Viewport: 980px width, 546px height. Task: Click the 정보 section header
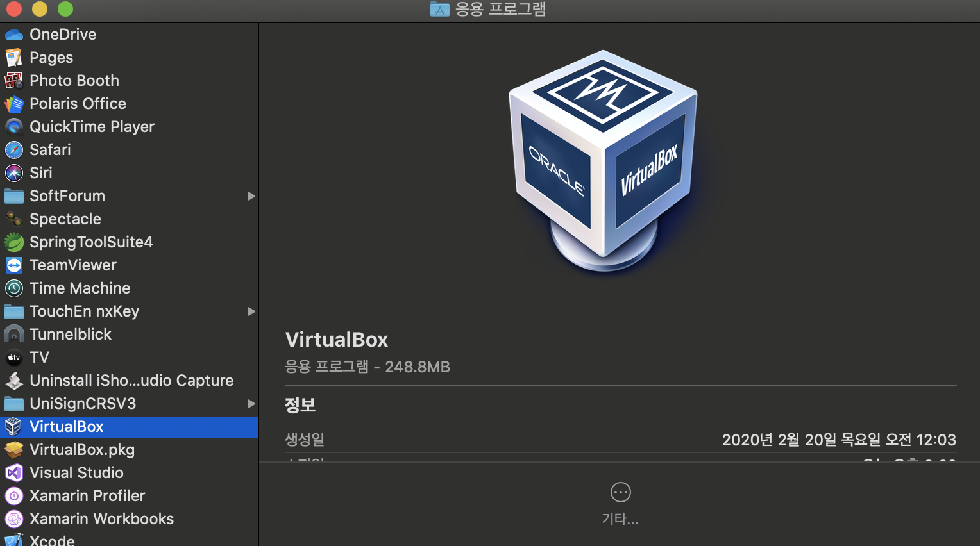pos(300,405)
